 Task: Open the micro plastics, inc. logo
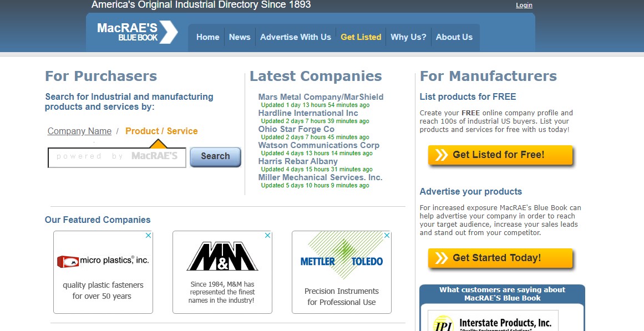click(x=103, y=261)
